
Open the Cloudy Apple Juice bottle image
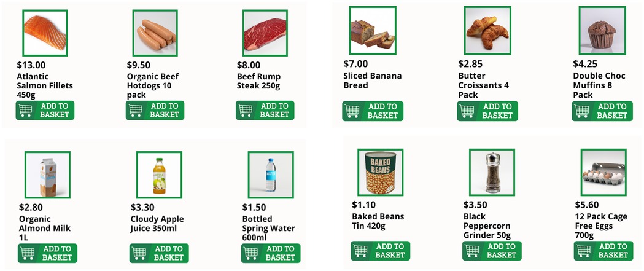pos(159,175)
